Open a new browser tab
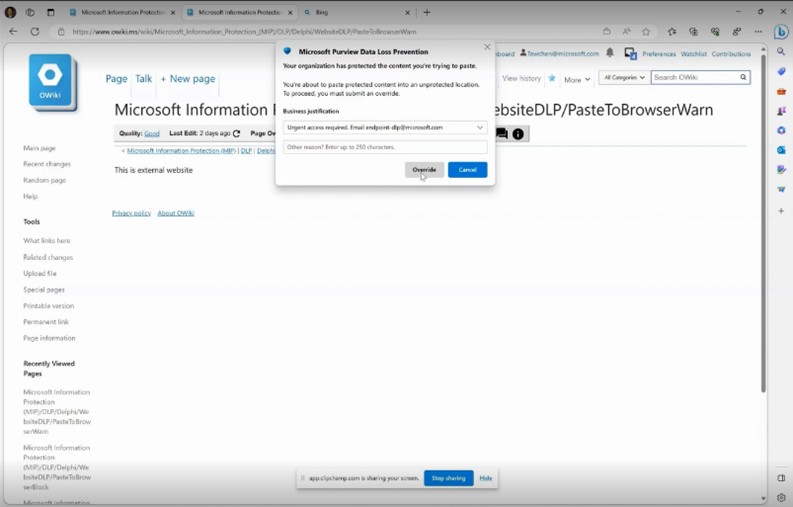This screenshot has width=793, height=507. (427, 12)
